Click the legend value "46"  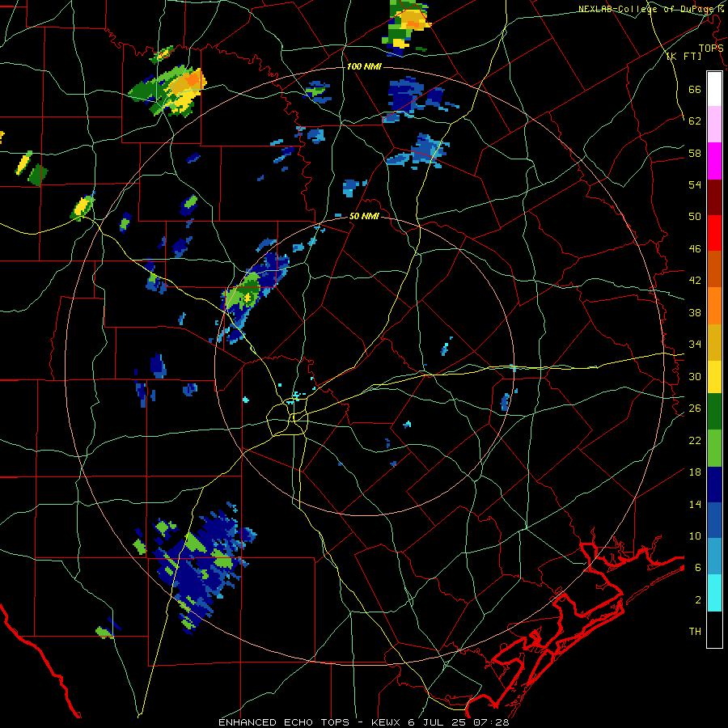pyautogui.click(x=695, y=249)
